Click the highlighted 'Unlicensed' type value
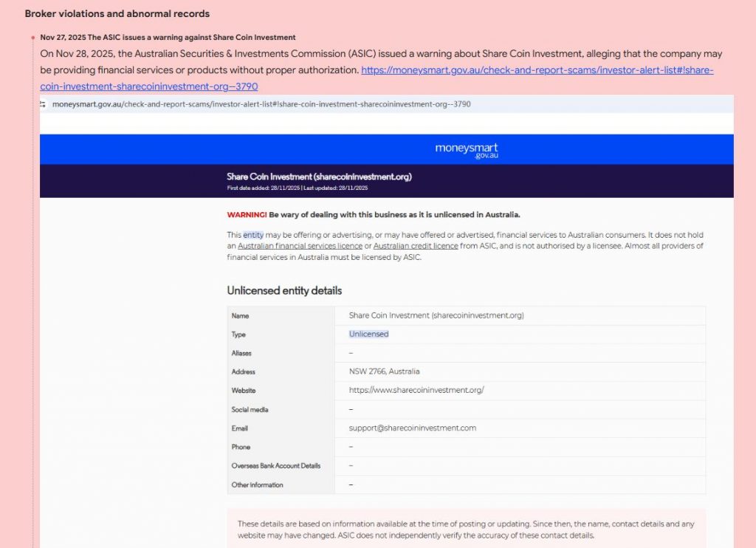The image size is (756, 548). point(368,334)
